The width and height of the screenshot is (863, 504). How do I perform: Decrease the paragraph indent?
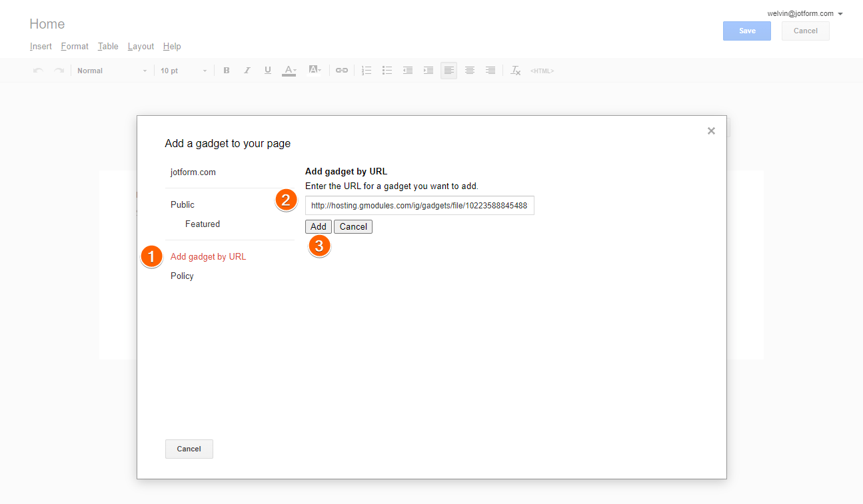(x=408, y=71)
